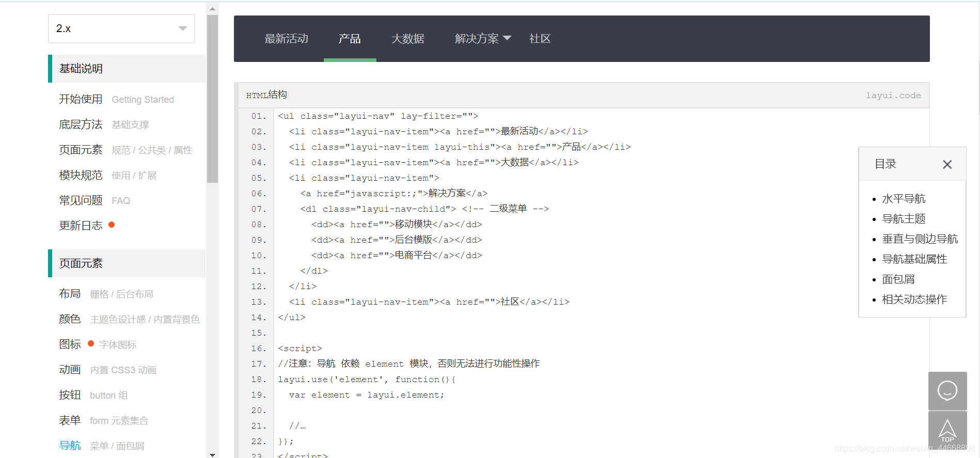Viewport: 980px width, 458px height.
Task: Open 模块规范 使用/扩展 page
Action: pos(107,175)
